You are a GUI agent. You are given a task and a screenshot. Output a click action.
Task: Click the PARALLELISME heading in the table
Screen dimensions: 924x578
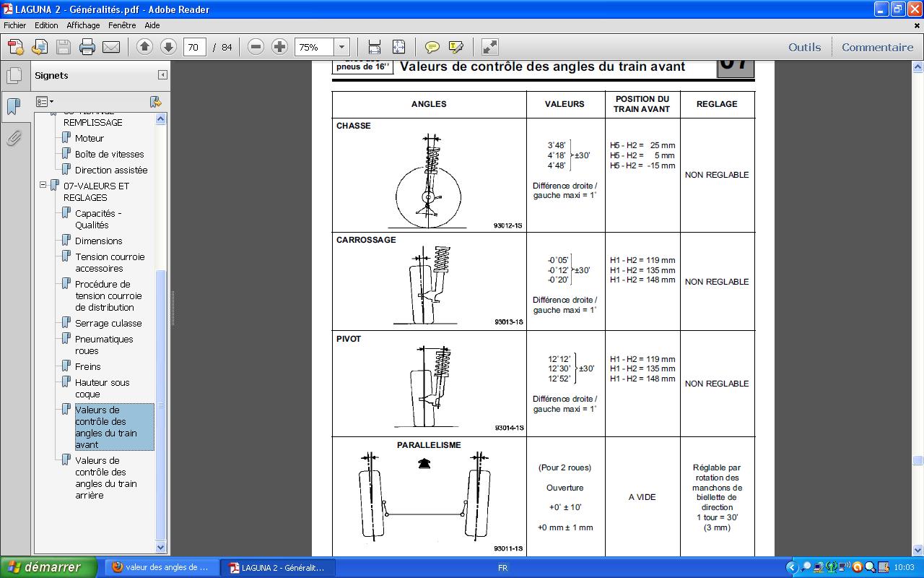click(429, 445)
